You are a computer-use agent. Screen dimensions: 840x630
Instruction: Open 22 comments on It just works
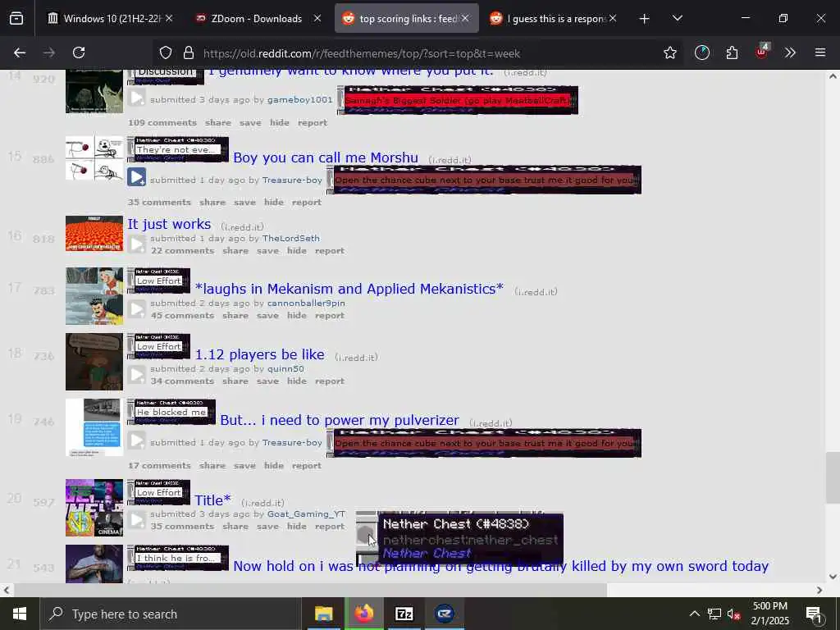182,251
